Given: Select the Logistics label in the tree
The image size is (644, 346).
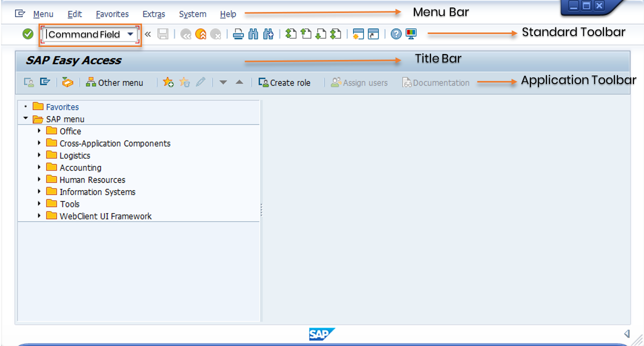Looking at the screenshot, I should coord(75,155).
